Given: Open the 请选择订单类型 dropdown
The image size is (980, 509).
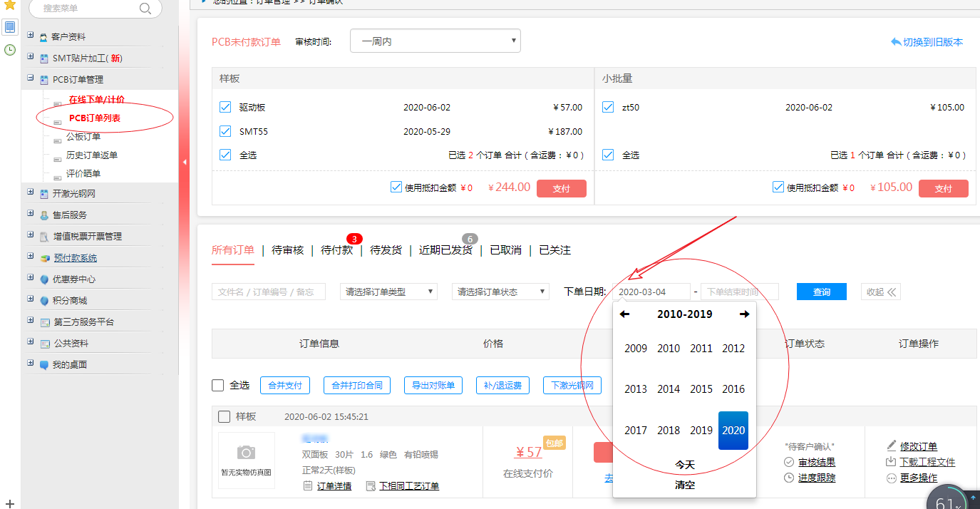Looking at the screenshot, I should click(x=388, y=292).
